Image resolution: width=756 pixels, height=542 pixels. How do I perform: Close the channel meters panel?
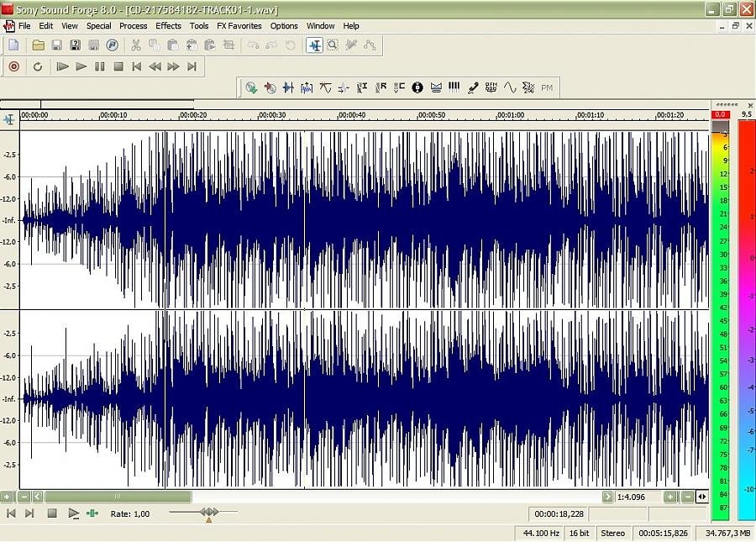coord(750,105)
